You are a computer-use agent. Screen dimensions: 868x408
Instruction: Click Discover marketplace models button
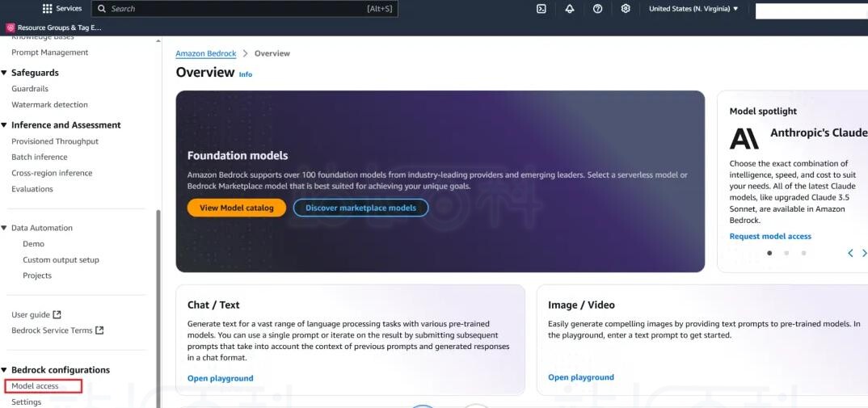(360, 208)
